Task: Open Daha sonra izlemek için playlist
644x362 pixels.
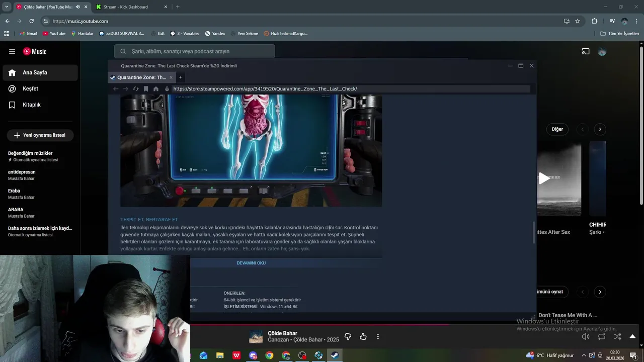Action: (40, 231)
